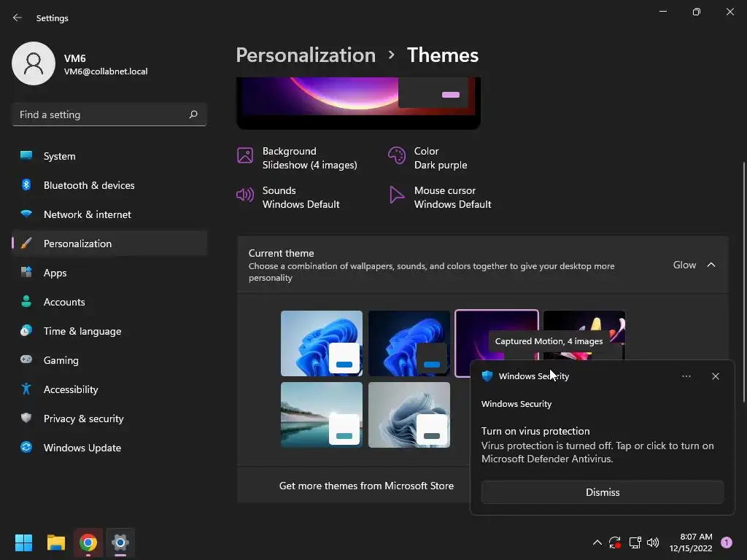Close the Windows Security notification
Viewport: 747px width, 560px height.
(x=715, y=376)
